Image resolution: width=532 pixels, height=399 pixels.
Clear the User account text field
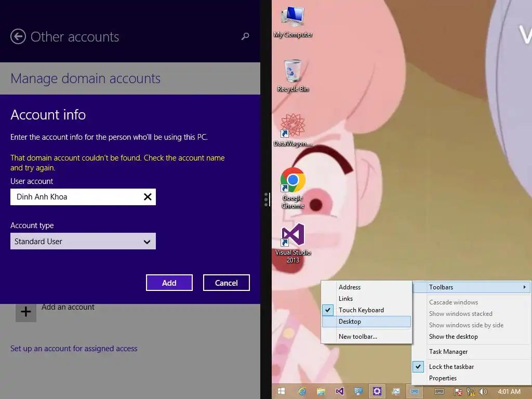point(148,197)
